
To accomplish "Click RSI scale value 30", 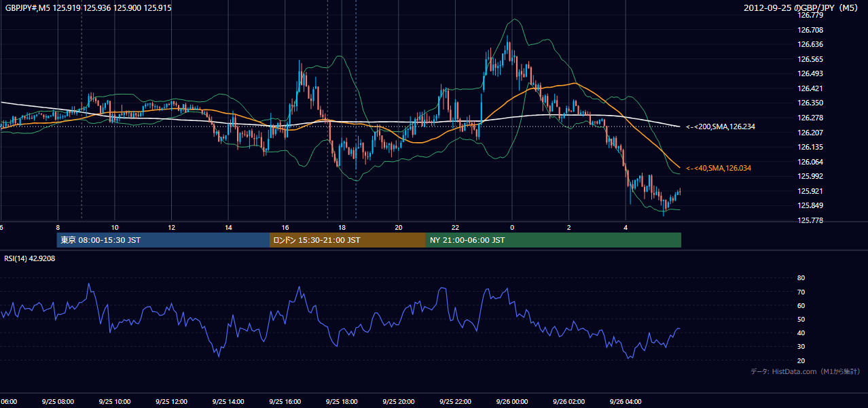I will tap(801, 346).
